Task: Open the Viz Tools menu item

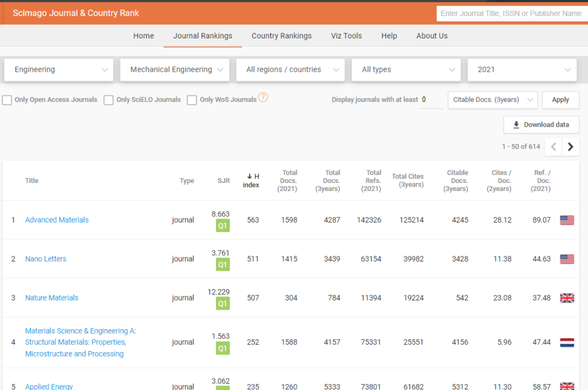Action: pos(346,36)
